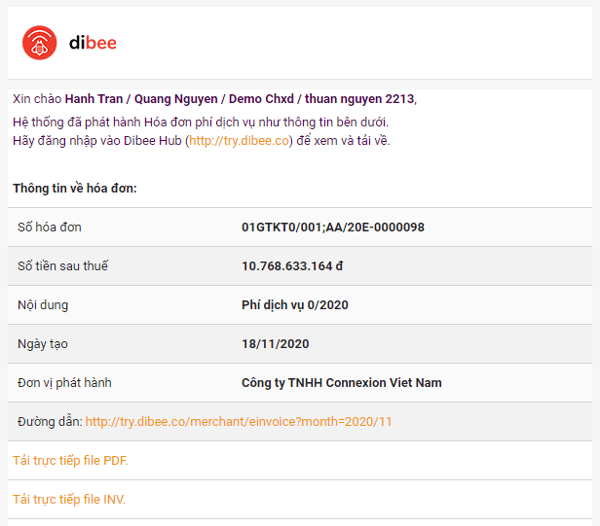Download the invoice via Tải trực tiếp file PDF
Viewport: 600px width, 526px height.
(x=70, y=461)
